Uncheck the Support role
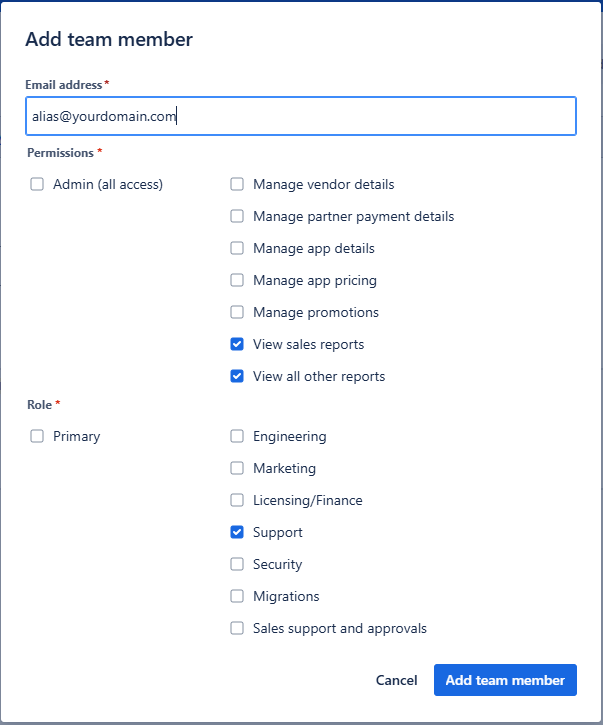 click(x=237, y=532)
